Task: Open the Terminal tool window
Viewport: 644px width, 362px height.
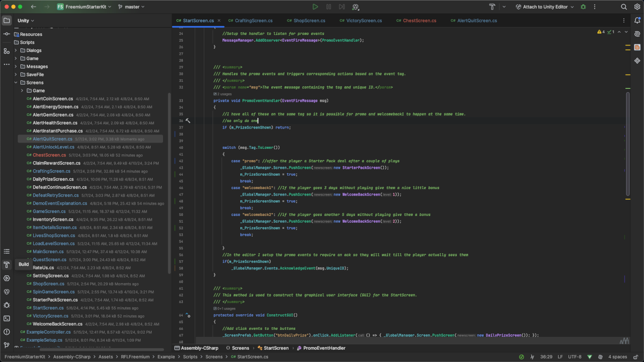Action: click(x=6, y=318)
